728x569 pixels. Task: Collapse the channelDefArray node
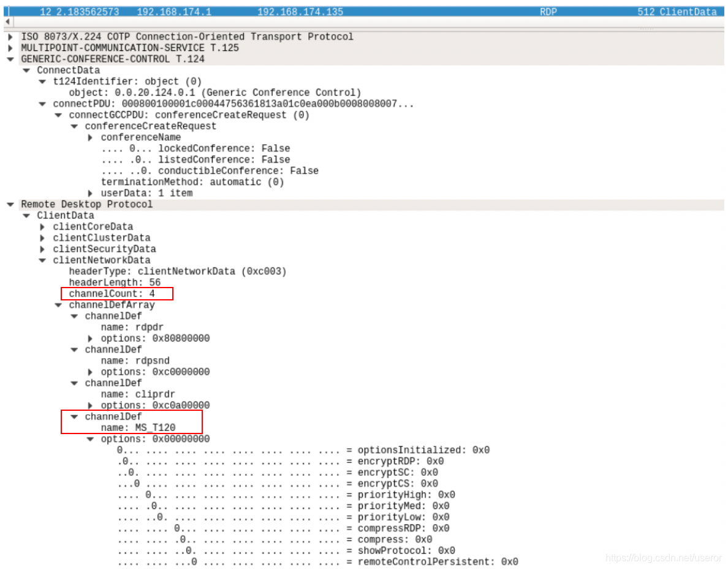(58, 305)
